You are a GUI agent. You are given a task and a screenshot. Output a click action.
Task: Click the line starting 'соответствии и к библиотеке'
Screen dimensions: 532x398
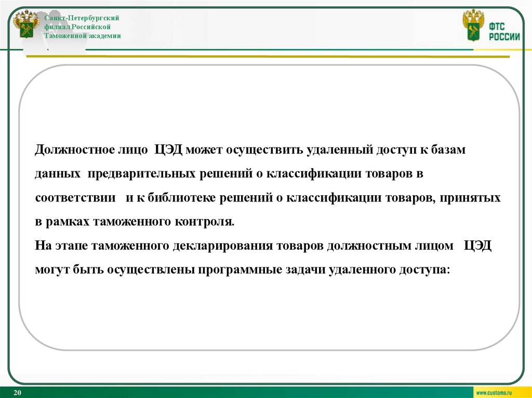click(268, 198)
